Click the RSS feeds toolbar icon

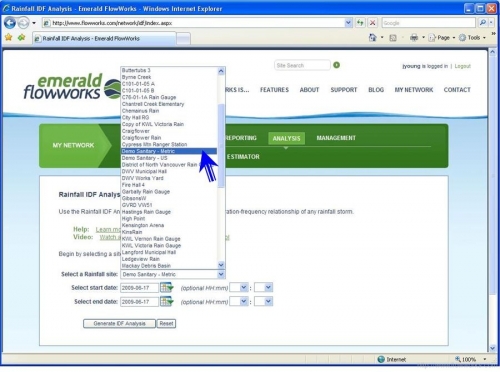coord(393,38)
